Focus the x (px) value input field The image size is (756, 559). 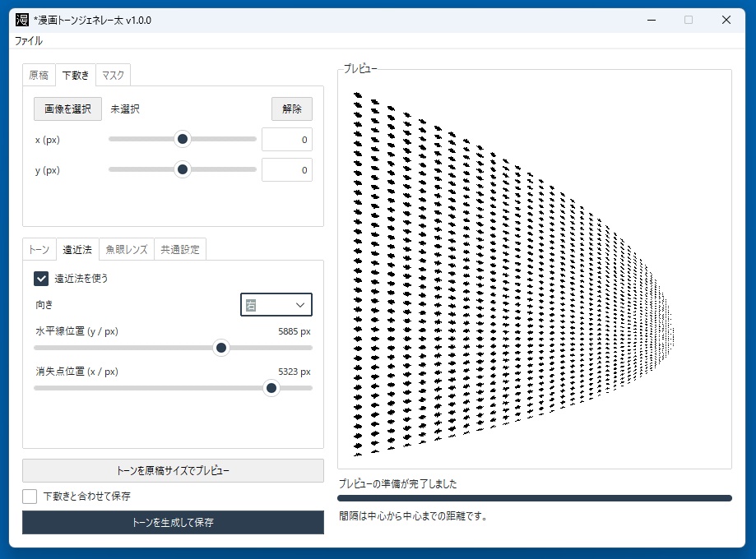pos(287,140)
